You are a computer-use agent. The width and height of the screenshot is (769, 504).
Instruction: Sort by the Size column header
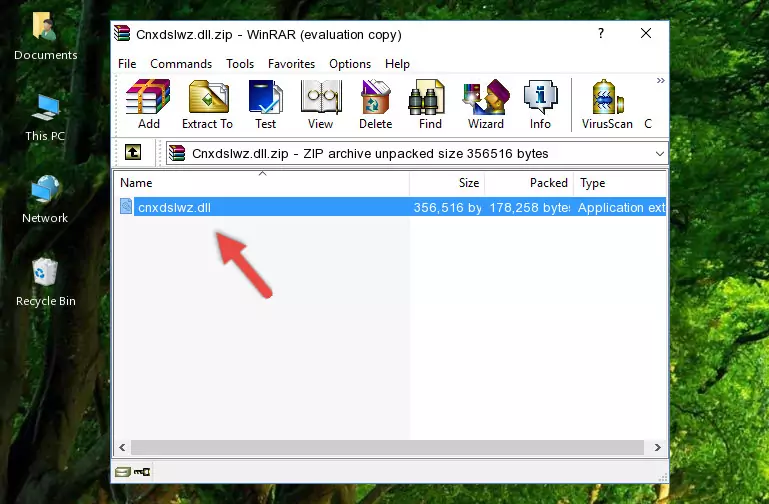click(447, 183)
